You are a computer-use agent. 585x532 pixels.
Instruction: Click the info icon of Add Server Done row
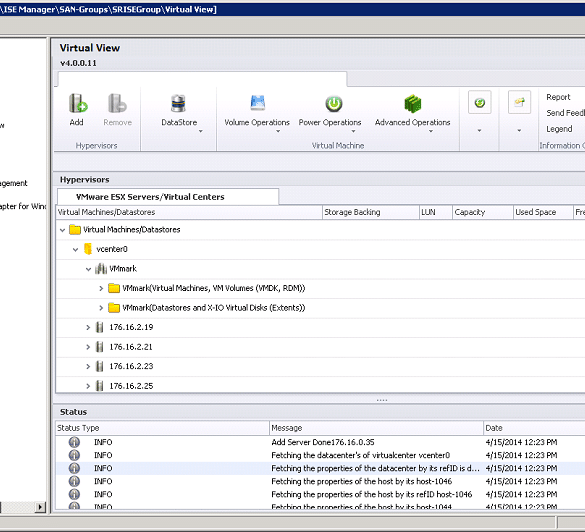(74, 442)
